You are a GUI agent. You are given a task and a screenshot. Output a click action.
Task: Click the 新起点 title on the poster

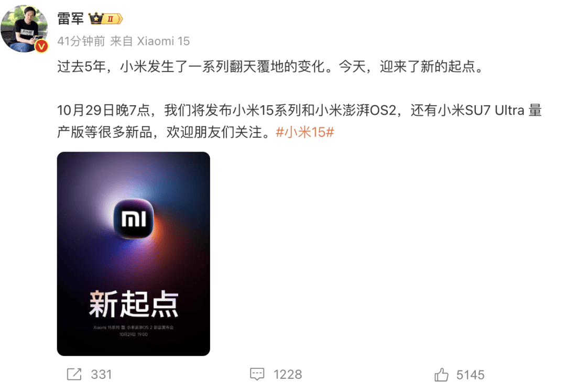[x=134, y=304]
